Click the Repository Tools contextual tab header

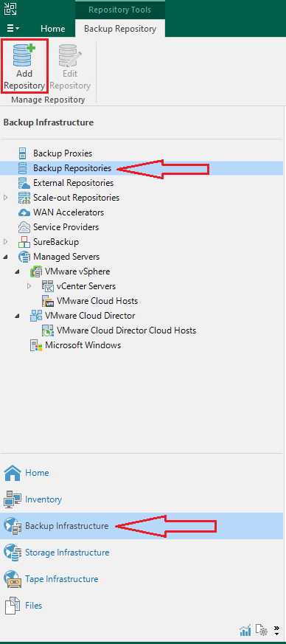[120, 10]
